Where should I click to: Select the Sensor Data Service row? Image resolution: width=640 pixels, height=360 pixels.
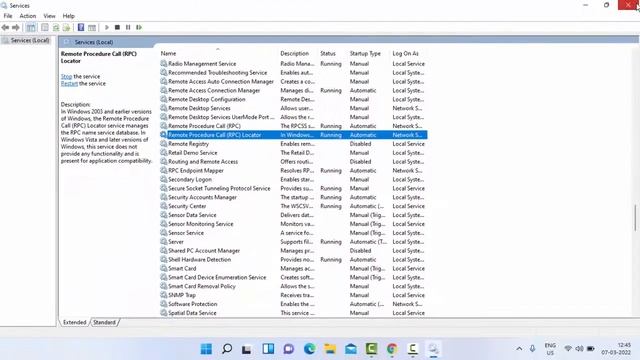coord(293,215)
